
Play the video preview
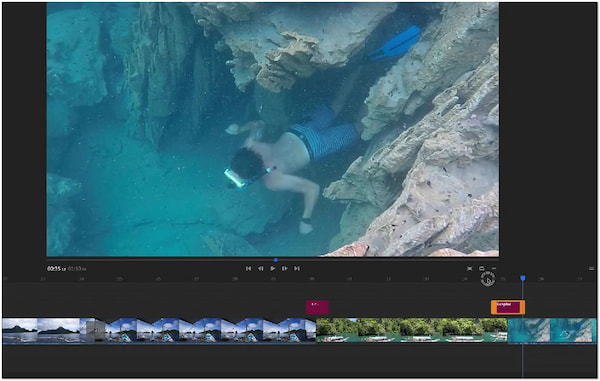(272, 269)
